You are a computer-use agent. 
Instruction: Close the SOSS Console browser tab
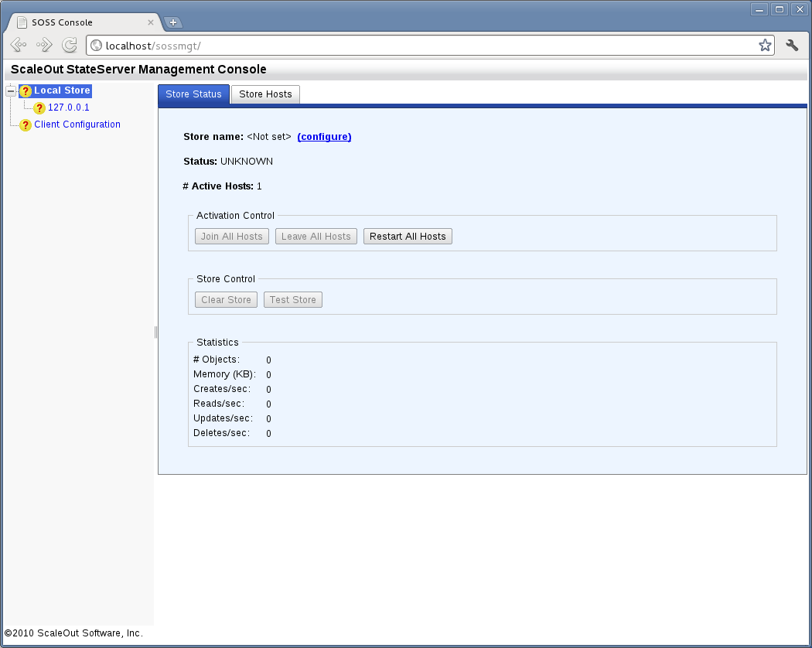point(150,22)
